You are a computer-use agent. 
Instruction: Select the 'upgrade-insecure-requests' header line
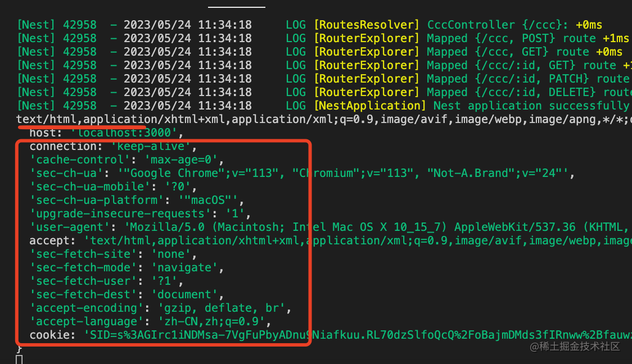(140, 214)
